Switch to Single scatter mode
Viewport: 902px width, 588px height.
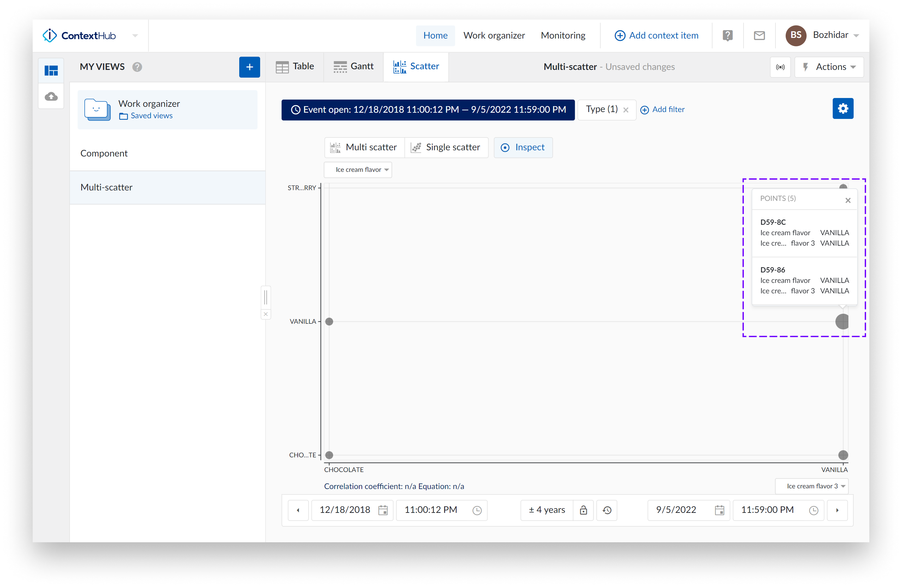(x=446, y=147)
